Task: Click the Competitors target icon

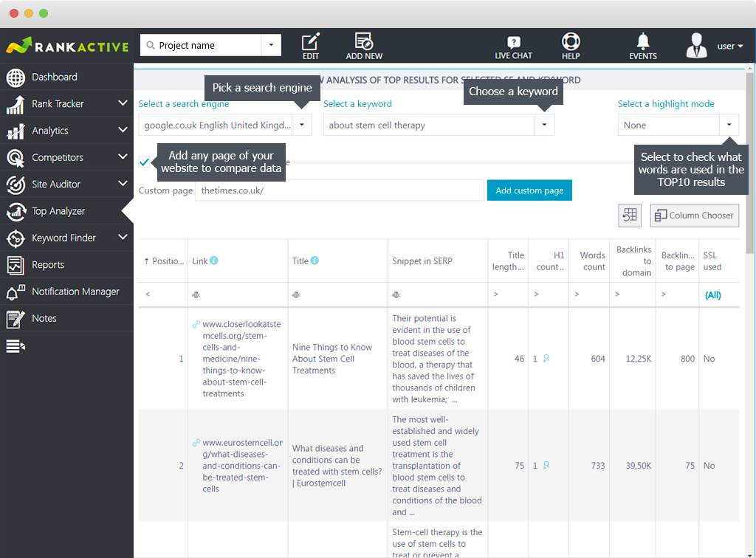Action: click(16, 158)
